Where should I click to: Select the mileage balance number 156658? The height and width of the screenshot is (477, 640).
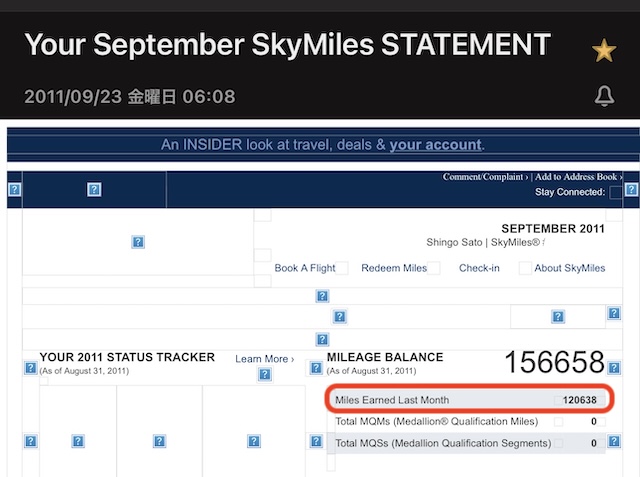coord(554,362)
